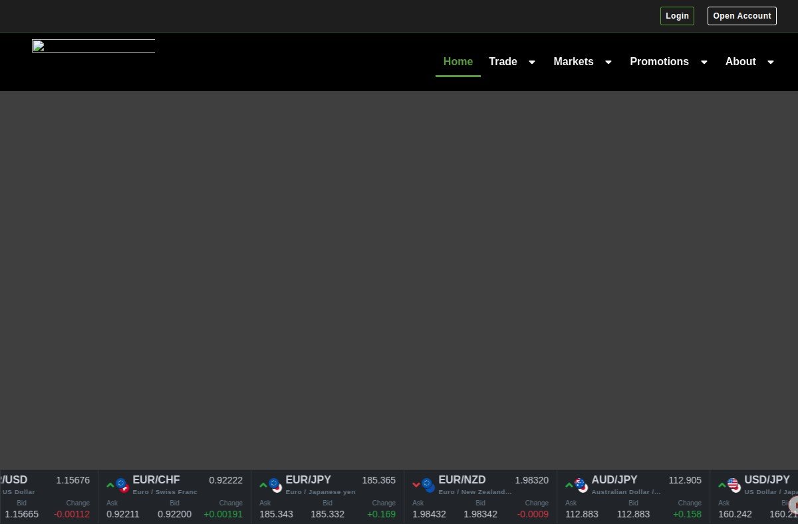Click EUR/CHF change value +0.00191

[x=223, y=514]
